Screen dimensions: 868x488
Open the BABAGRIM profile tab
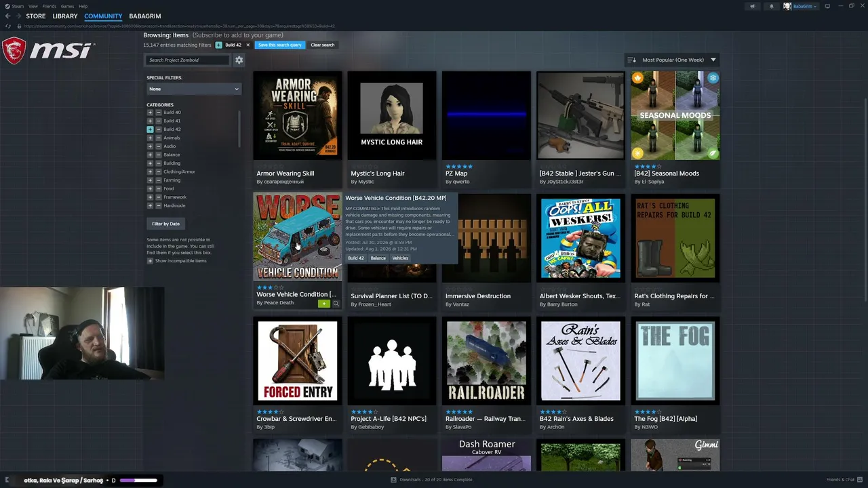coord(145,16)
